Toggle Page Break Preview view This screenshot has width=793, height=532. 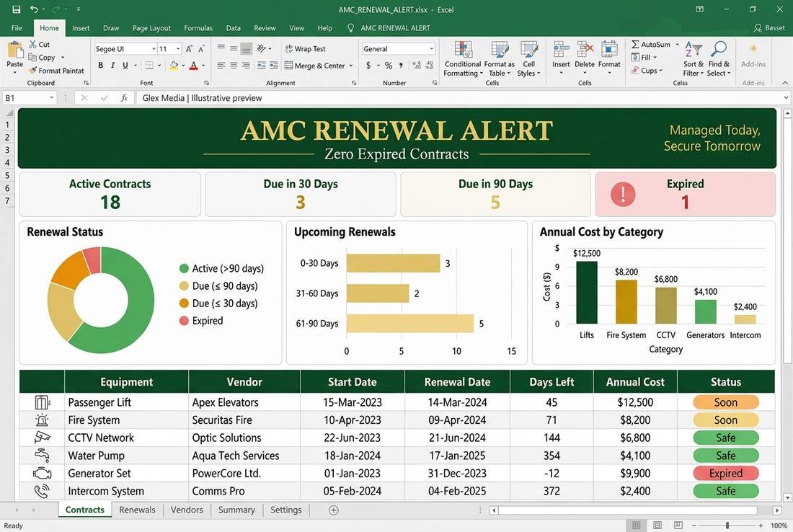(x=678, y=526)
